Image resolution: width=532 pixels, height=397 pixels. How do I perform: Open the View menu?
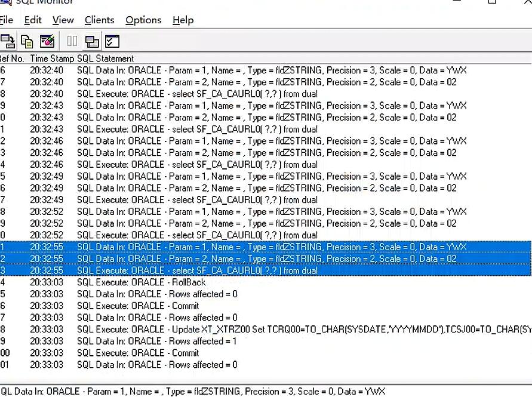tap(63, 20)
